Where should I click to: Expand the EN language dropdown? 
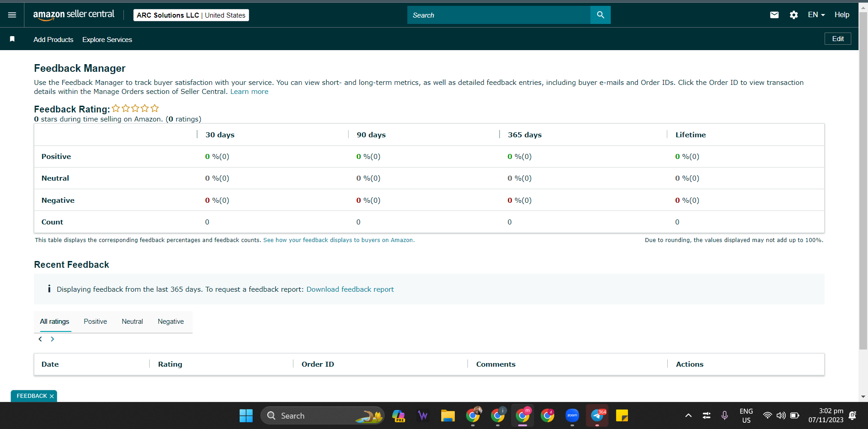coord(816,15)
